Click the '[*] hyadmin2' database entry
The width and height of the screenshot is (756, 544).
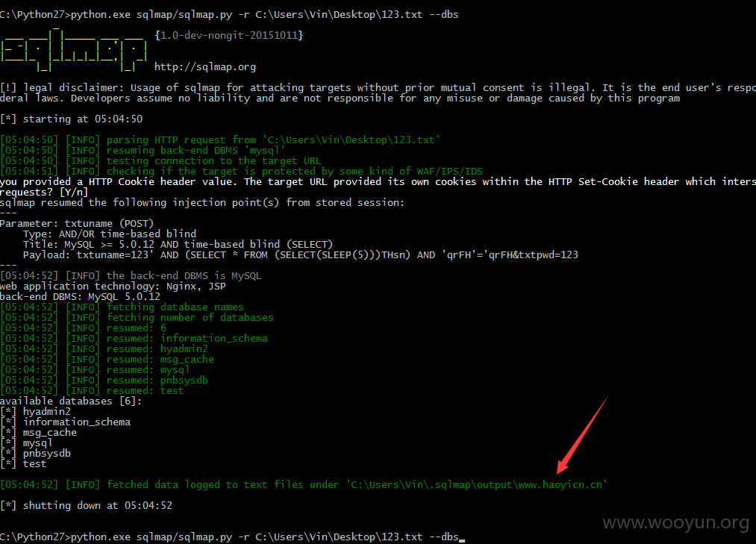coord(35,412)
